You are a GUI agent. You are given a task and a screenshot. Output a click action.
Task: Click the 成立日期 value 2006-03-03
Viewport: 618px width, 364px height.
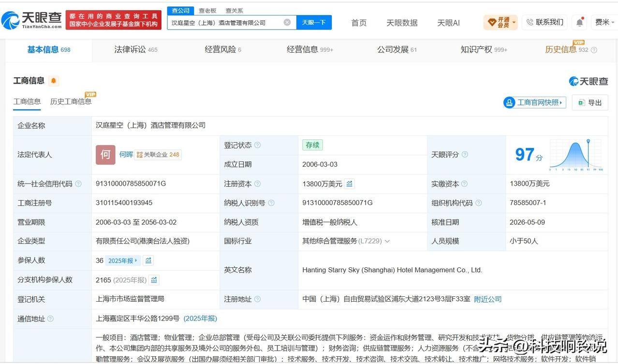320,164
